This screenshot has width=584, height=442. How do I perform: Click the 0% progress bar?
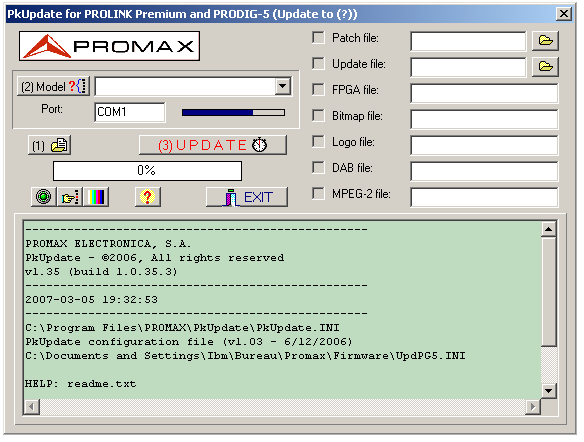pyautogui.click(x=147, y=171)
